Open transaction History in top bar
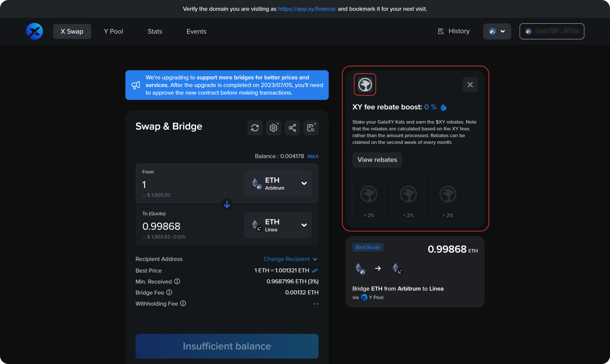The width and height of the screenshot is (610, 364). [x=454, y=31]
